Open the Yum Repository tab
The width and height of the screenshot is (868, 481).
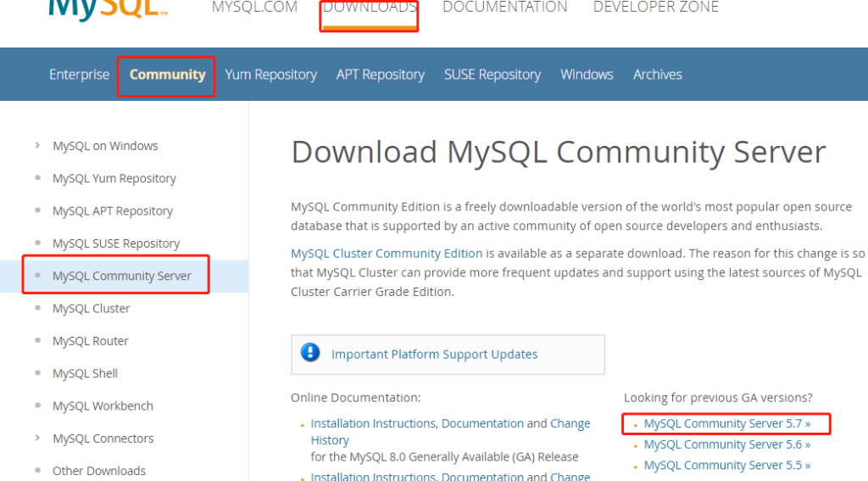pos(270,75)
